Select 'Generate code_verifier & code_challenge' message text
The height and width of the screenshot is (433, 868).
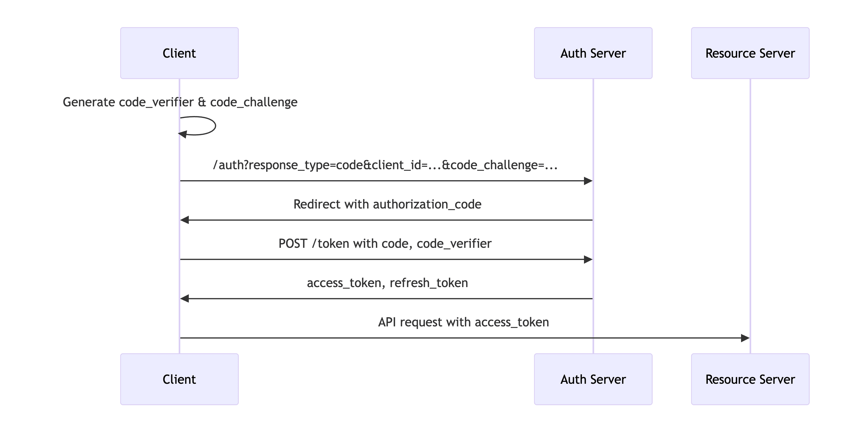tap(180, 102)
